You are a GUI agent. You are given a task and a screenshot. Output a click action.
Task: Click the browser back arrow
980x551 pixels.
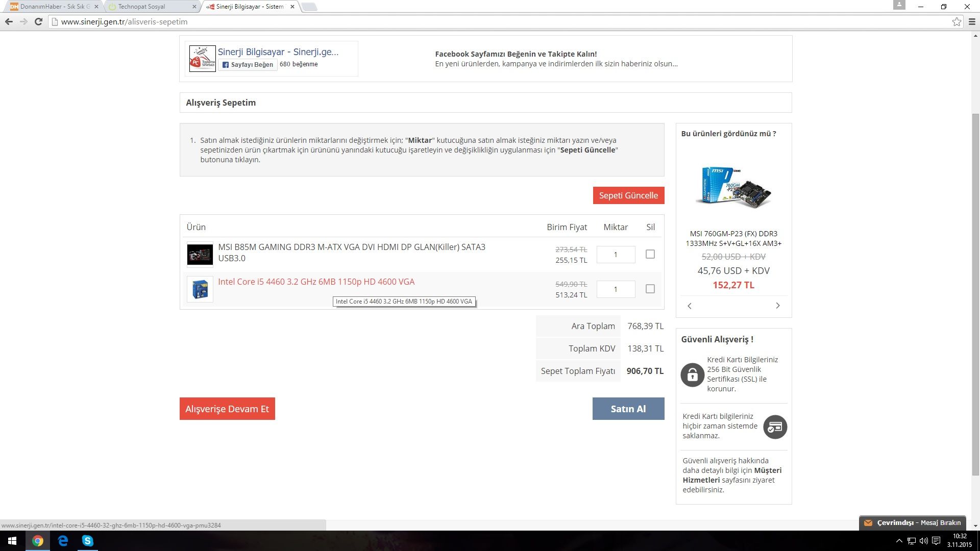coord(9,21)
